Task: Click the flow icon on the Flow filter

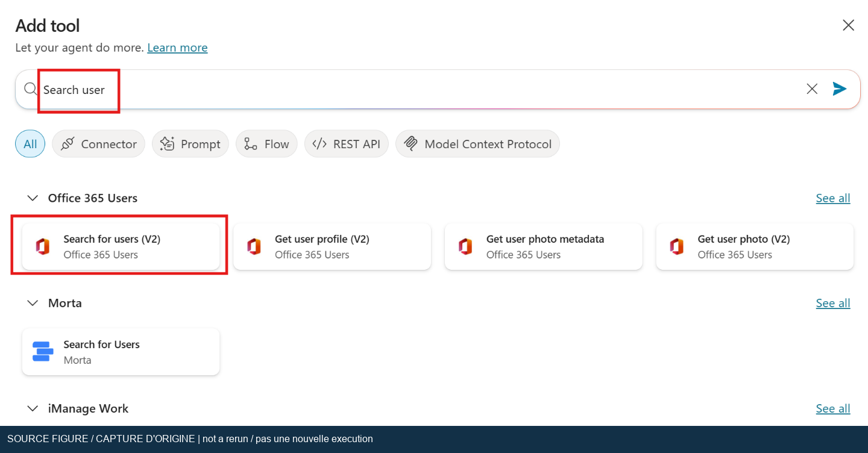Action: (251, 144)
